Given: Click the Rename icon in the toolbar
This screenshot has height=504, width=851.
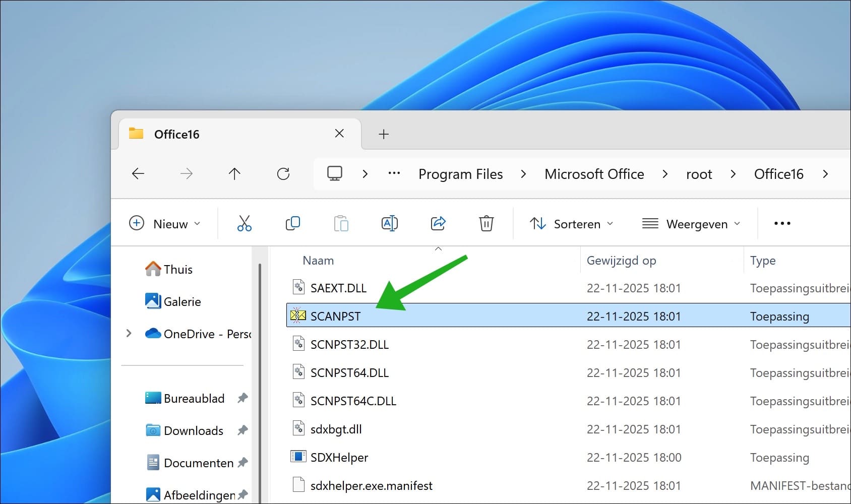Looking at the screenshot, I should coord(390,223).
